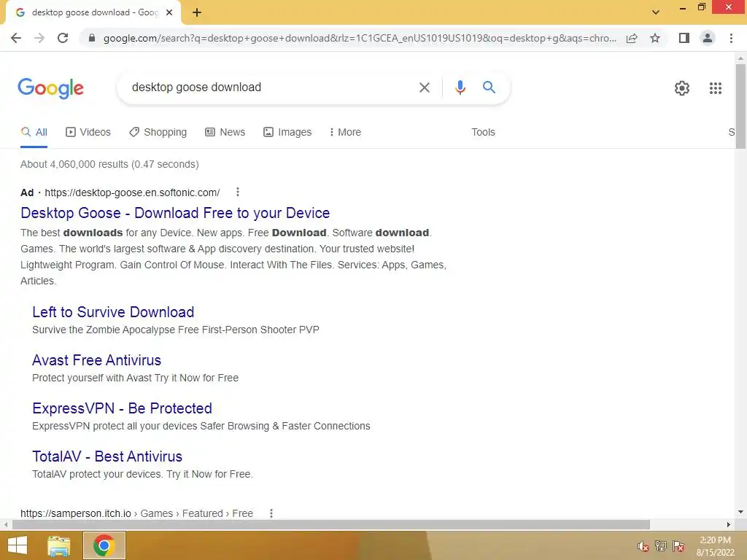Screen dimensions: 747x560
Task: Click the taskbar clock showing 2:20 PM
Action: point(715,546)
